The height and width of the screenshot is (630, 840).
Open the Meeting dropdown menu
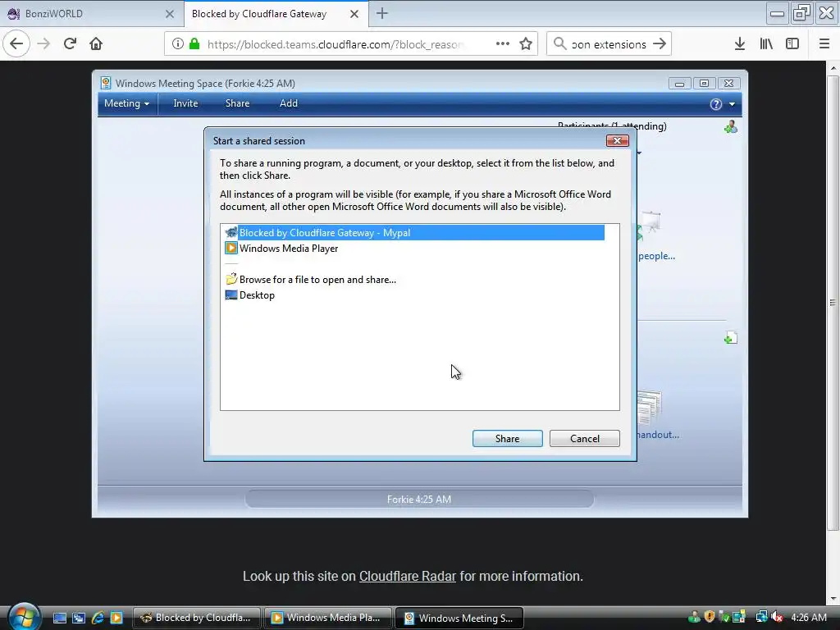pos(127,103)
